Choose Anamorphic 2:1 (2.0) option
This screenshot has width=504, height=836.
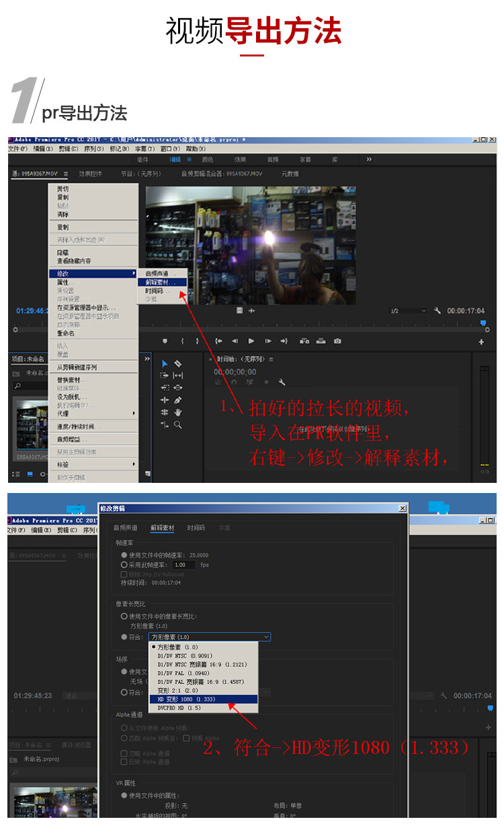[x=203, y=690]
